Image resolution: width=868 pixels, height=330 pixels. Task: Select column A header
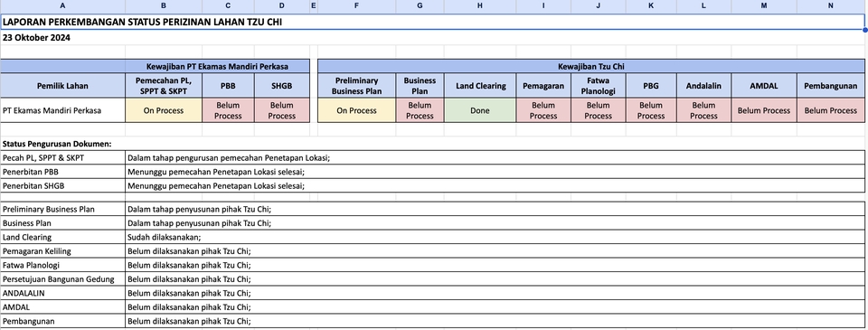click(62, 6)
